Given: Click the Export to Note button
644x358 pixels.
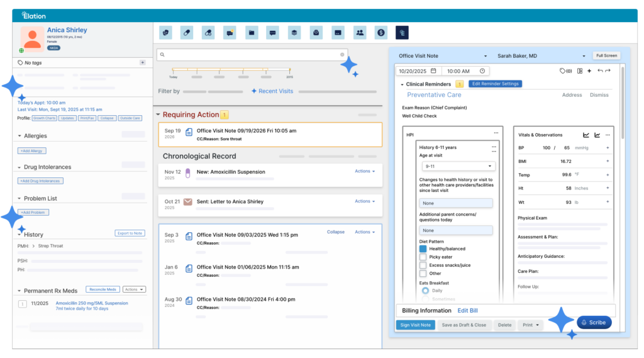Looking at the screenshot, I should coord(130,233).
